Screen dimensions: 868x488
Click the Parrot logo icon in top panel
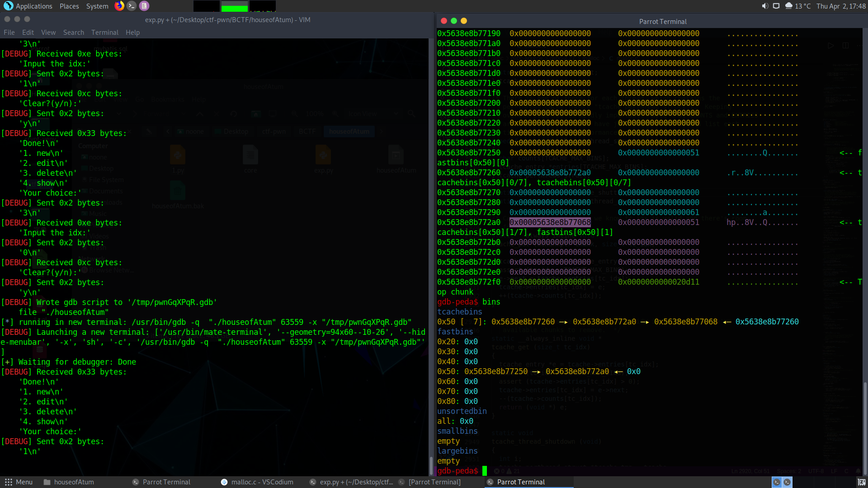(8, 6)
